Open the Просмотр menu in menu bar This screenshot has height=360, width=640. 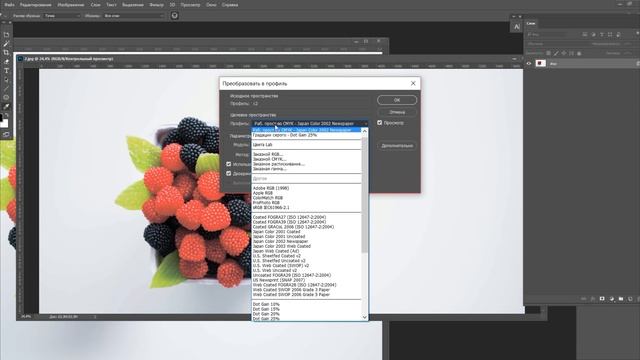[x=190, y=5]
